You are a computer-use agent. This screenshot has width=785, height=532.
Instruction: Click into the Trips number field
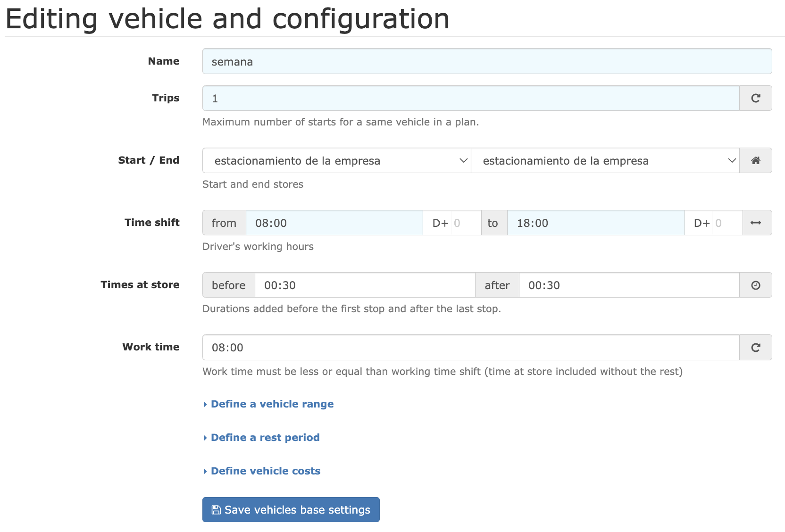(470, 98)
